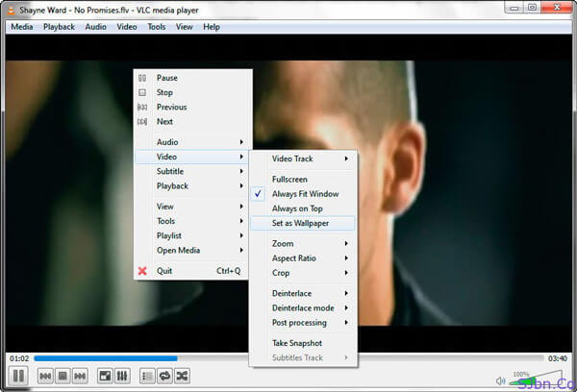Open extended settings equalizer button

[122, 376]
